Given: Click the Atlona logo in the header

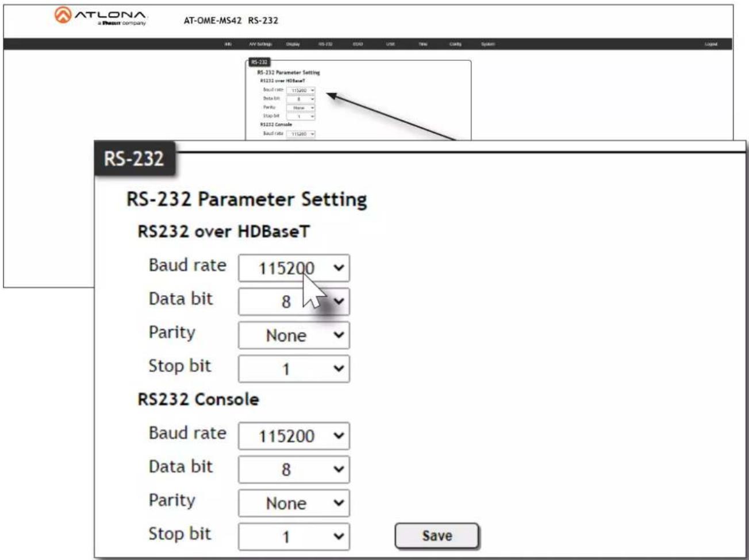Looking at the screenshot, I should [x=101, y=16].
